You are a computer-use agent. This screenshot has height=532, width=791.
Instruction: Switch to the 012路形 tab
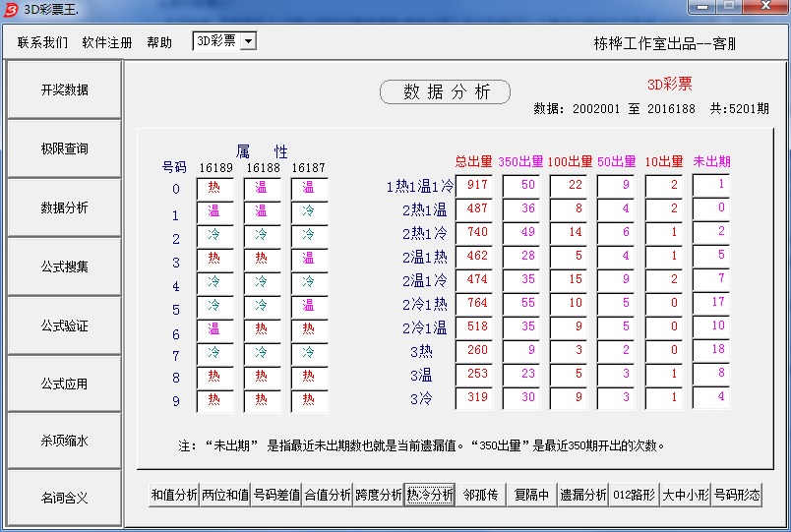tap(635, 495)
